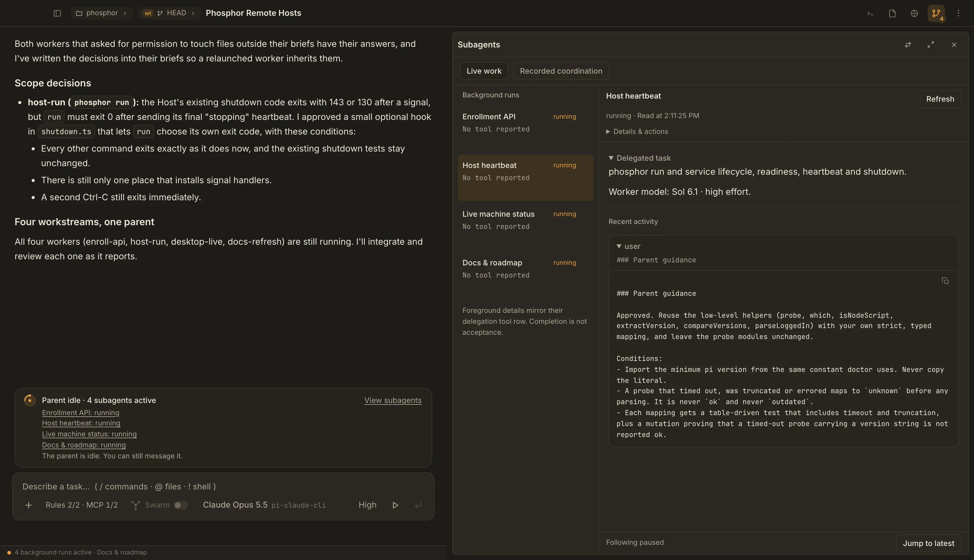974x560 pixels.
Task: Click the globe browser icon in top bar
Action: (914, 13)
